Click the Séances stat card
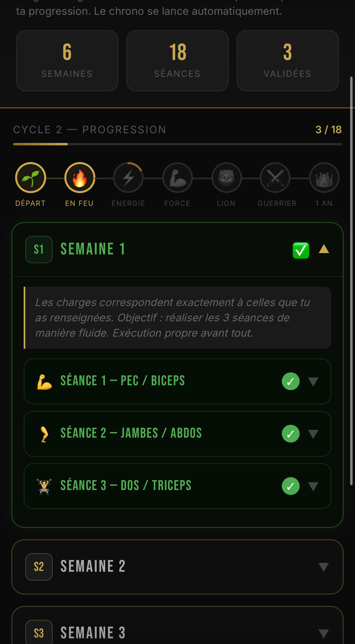Screen dimensions: 355x644 (x=177, y=60)
